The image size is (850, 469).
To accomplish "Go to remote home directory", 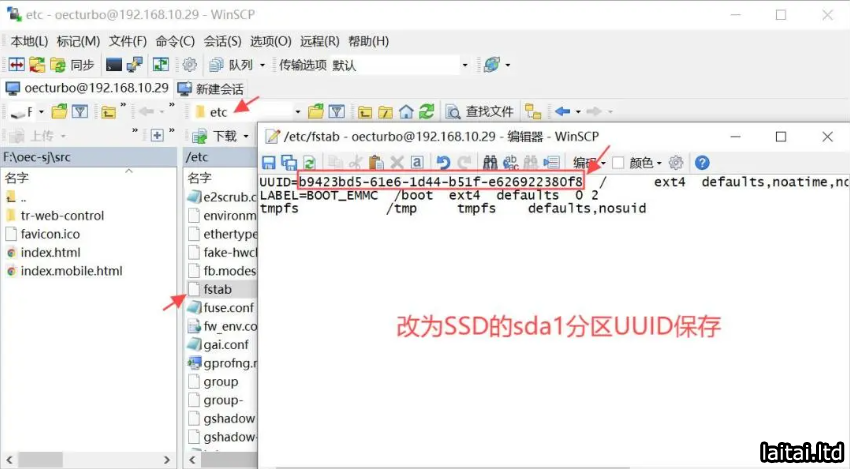I will [x=406, y=112].
